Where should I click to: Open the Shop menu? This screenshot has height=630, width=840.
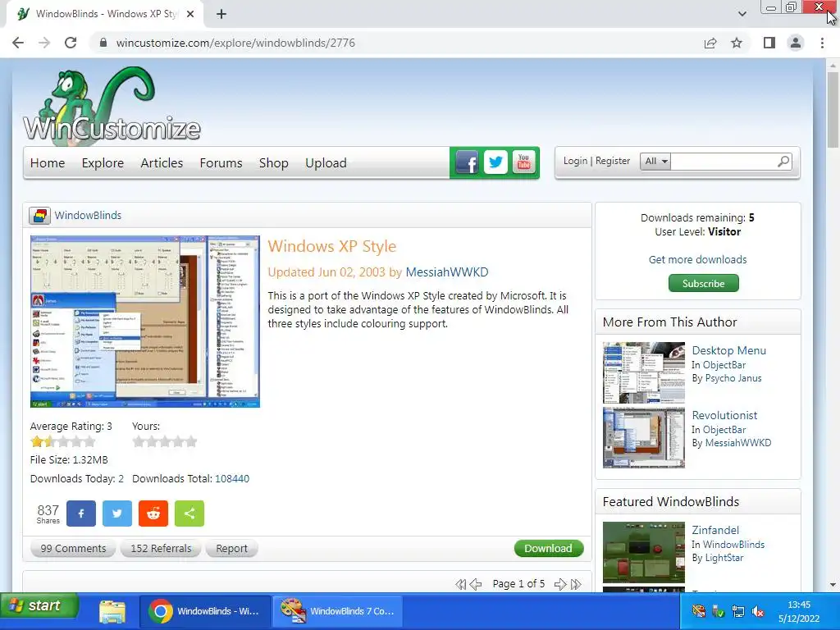tap(273, 163)
